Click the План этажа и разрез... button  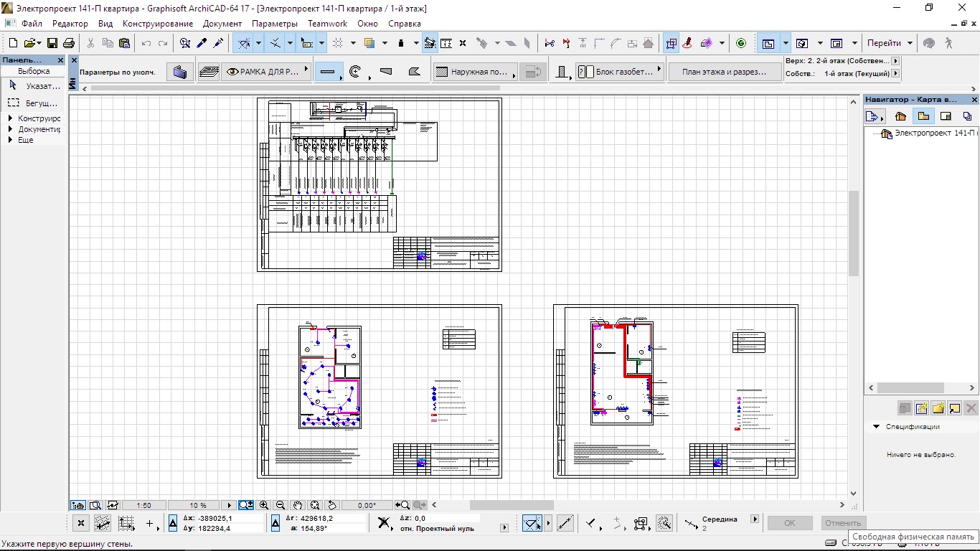tap(723, 72)
